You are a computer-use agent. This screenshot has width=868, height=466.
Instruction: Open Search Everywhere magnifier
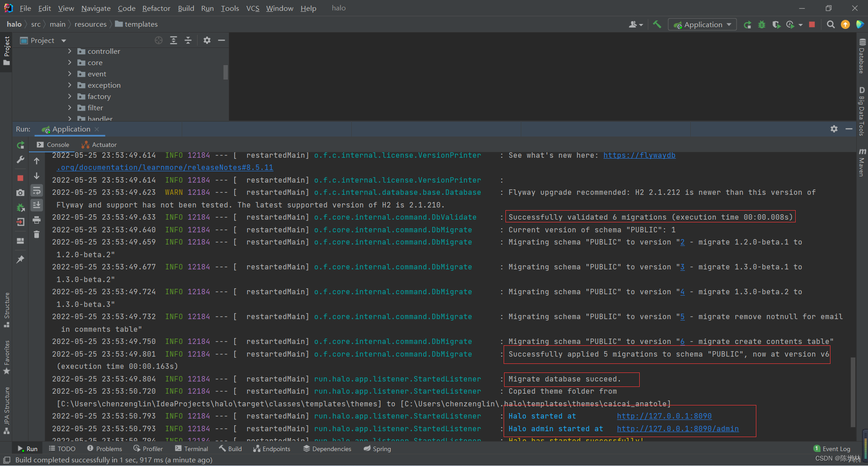[830, 24]
